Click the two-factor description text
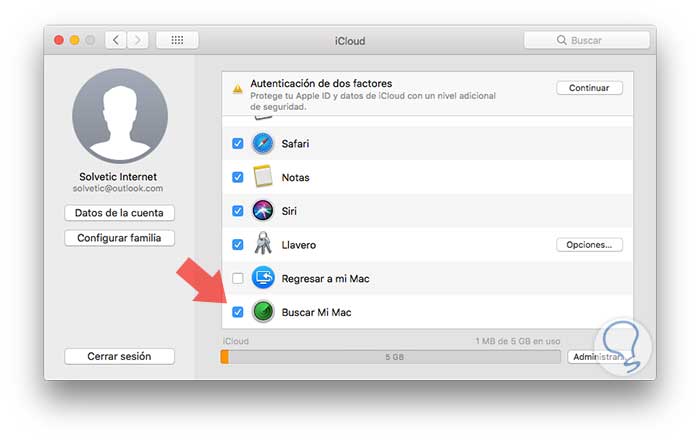 pyautogui.click(x=373, y=101)
